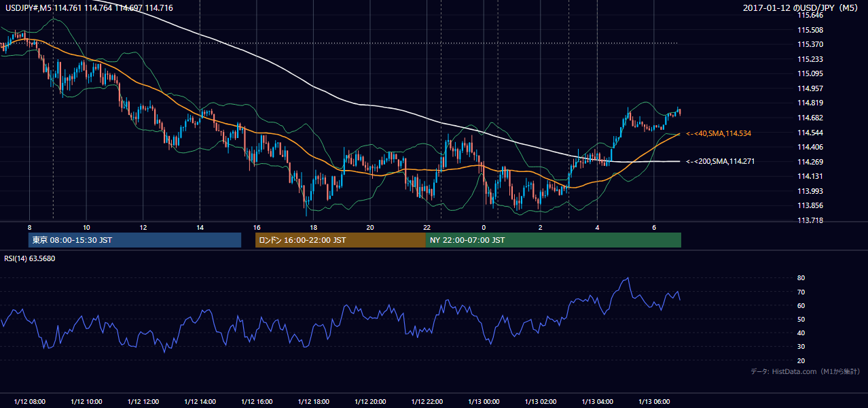This screenshot has height=408, width=868.
Task: Click hour label 10 under the price chart
Action: (86, 227)
